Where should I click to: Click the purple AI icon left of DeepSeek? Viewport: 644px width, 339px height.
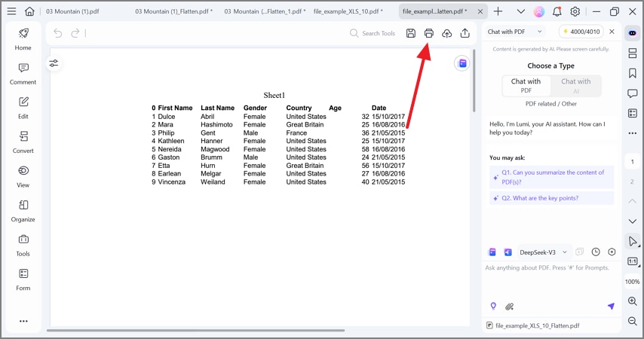[492, 252]
